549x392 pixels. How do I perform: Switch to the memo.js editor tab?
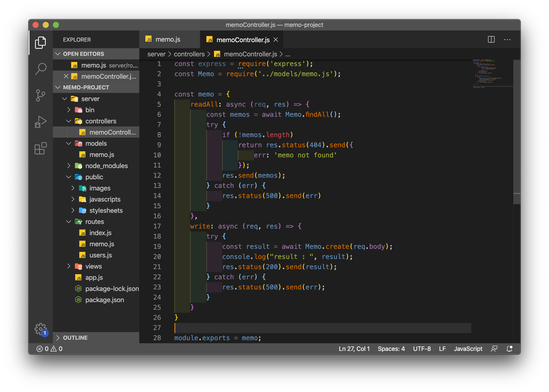pyautogui.click(x=168, y=40)
